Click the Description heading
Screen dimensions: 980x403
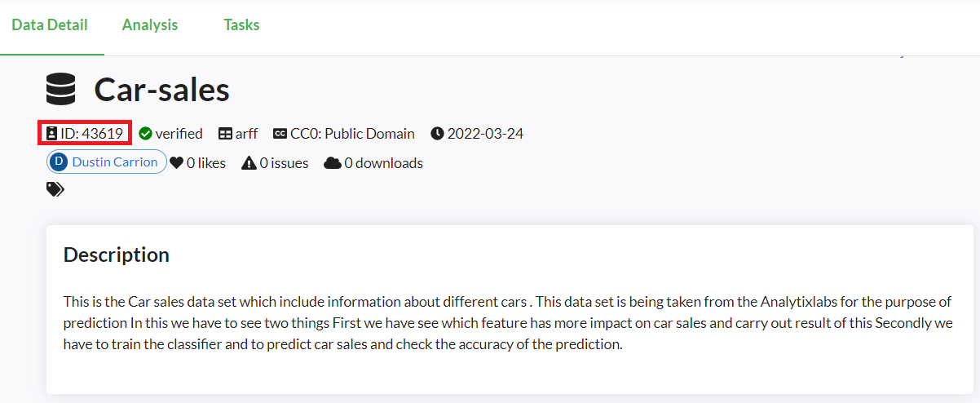(x=117, y=255)
